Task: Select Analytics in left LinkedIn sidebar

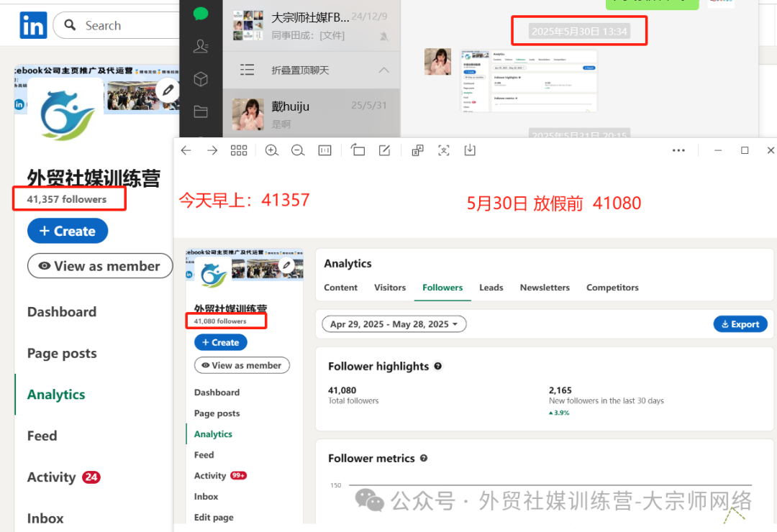Action: (56, 394)
